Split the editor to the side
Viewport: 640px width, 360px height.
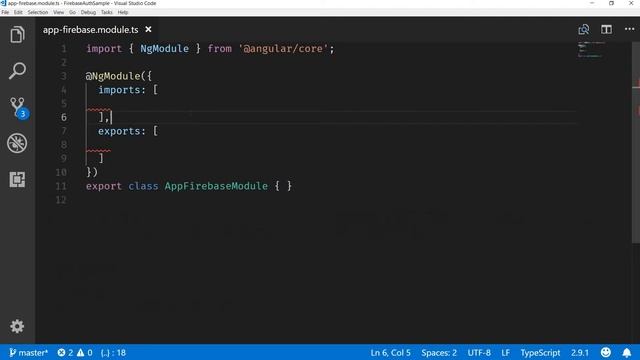tap(606, 29)
